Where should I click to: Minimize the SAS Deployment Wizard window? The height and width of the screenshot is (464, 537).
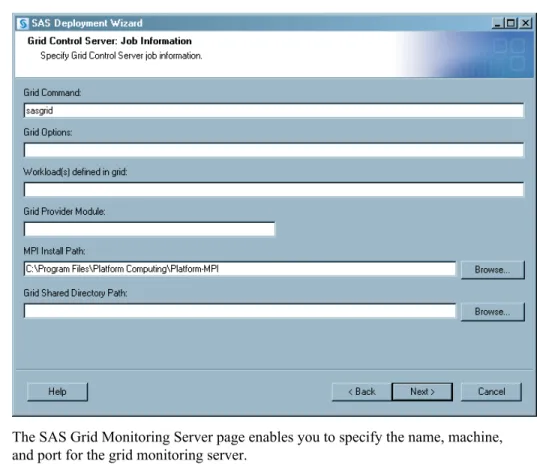pyautogui.click(x=498, y=23)
